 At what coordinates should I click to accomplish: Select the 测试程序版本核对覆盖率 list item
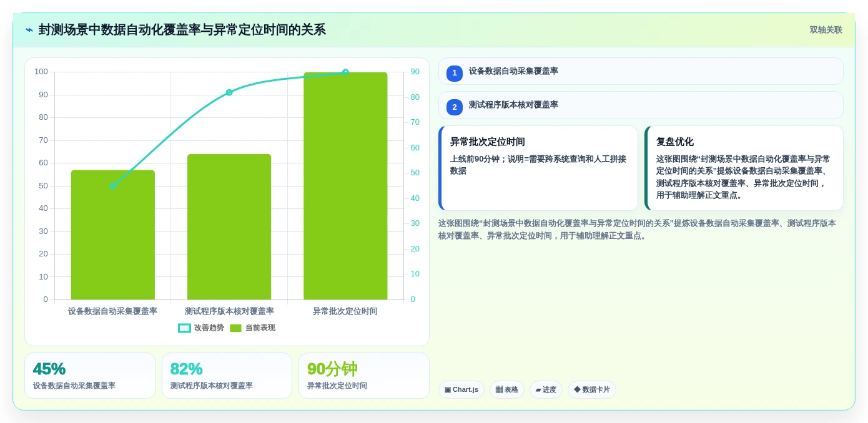pyautogui.click(x=641, y=105)
